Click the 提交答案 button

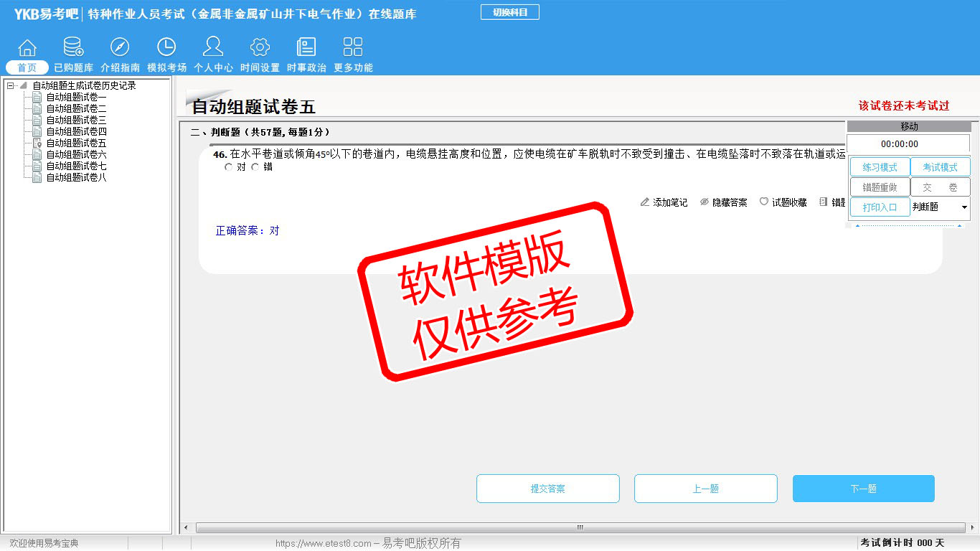pos(548,489)
